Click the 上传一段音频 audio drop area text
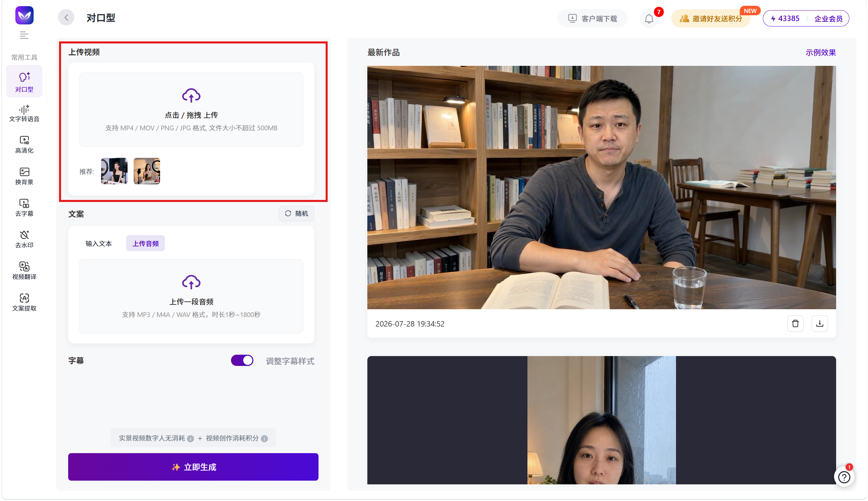Screen dimensions: 868x501 coord(191,302)
